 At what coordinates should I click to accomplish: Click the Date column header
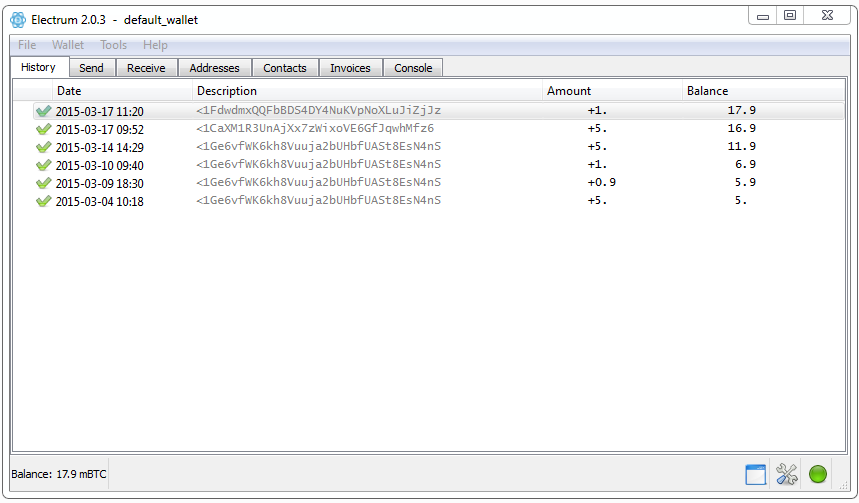[x=122, y=91]
